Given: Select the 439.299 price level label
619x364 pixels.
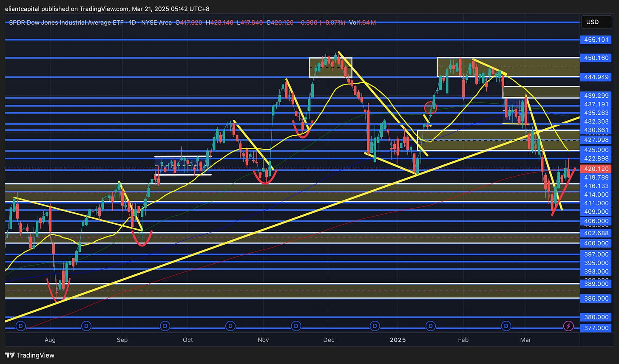Looking at the screenshot, I should point(597,96).
